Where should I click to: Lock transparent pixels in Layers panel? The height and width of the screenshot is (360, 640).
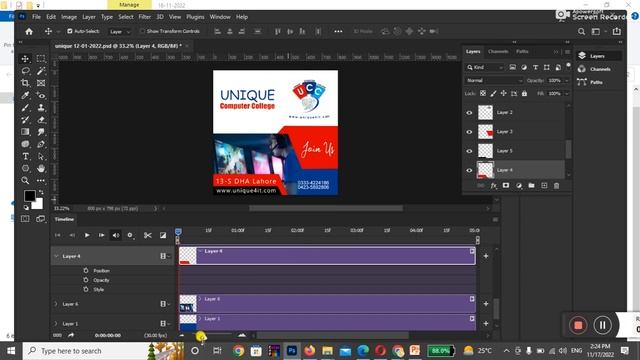pos(483,93)
